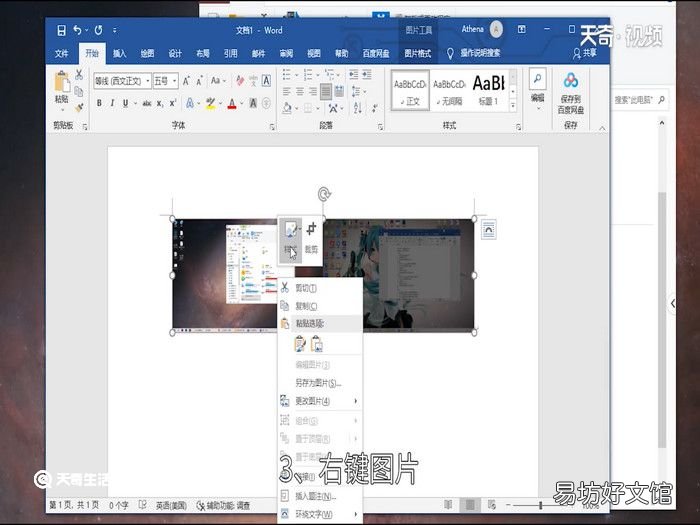
Task: Expand the paragraph shading dropdown arrow
Action: tap(296, 108)
